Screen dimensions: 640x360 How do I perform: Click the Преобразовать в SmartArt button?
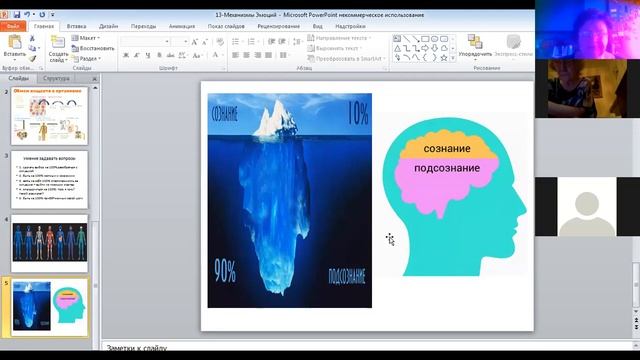pos(347,59)
